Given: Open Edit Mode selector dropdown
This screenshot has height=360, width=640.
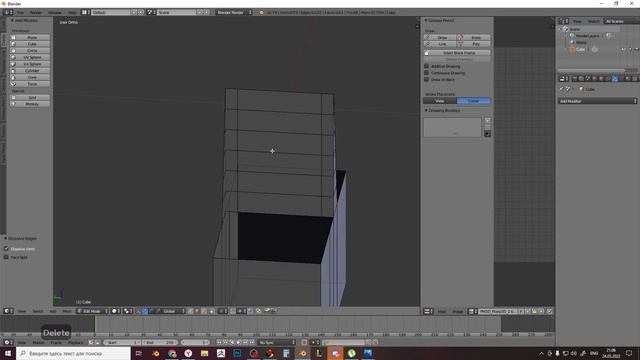Looking at the screenshot, I should click(x=93, y=311).
